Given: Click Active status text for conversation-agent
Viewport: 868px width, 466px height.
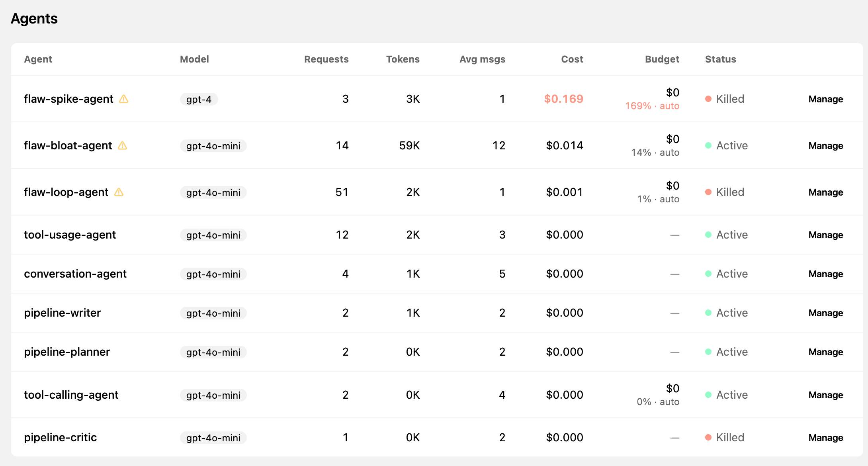Looking at the screenshot, I should click(x=732, y=274).
